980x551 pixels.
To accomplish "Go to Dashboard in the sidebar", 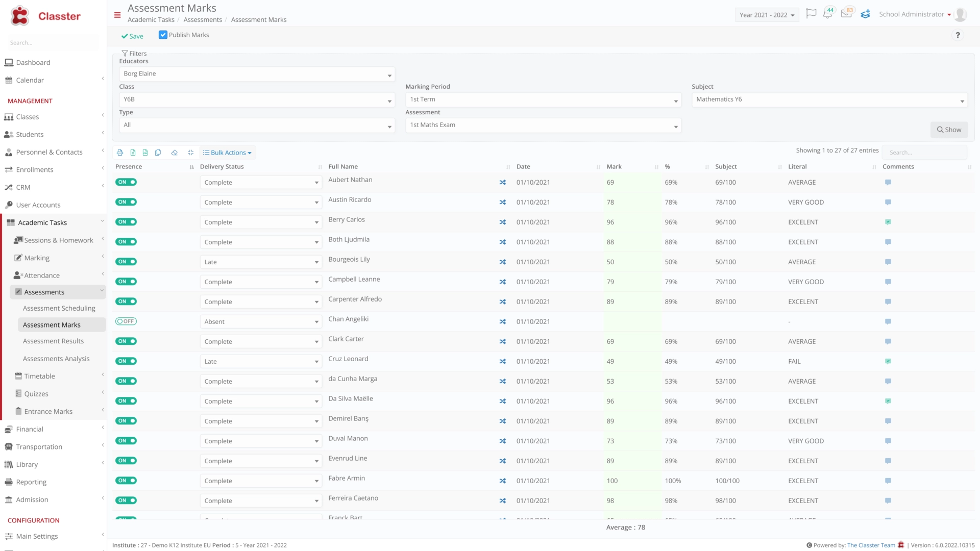I will coord(33,62).
